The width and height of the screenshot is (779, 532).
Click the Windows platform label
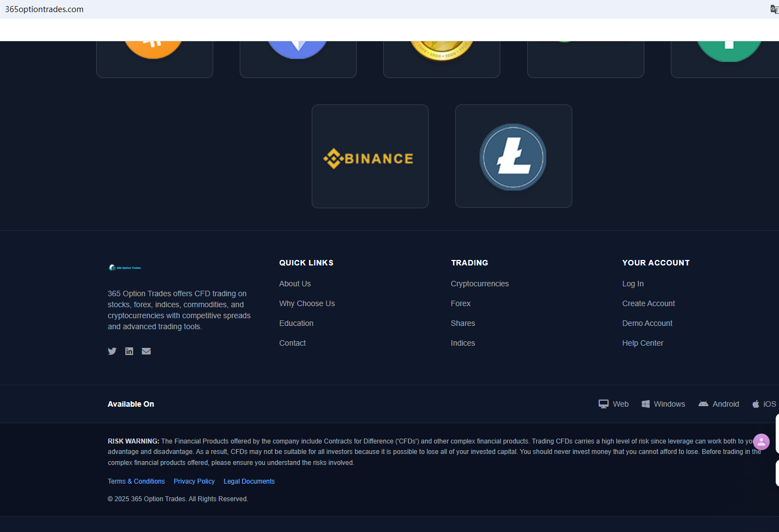click(x=670, y=404)
